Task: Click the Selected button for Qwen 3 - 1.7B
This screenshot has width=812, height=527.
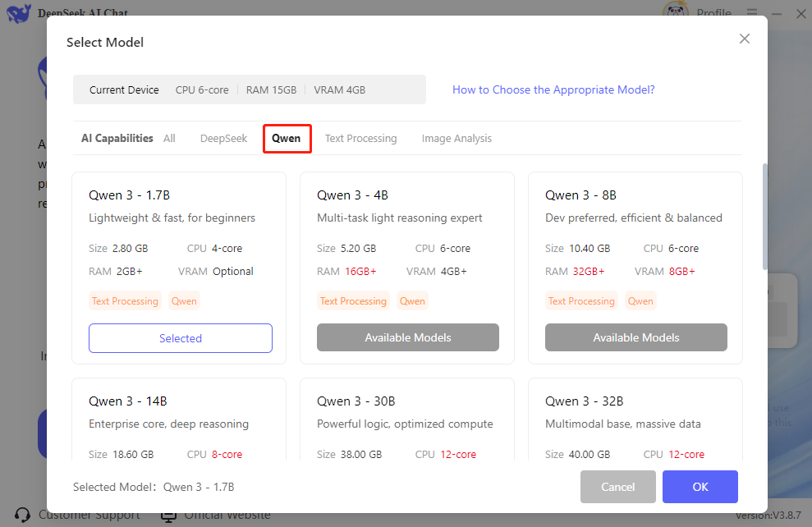Action: (180, 338)
